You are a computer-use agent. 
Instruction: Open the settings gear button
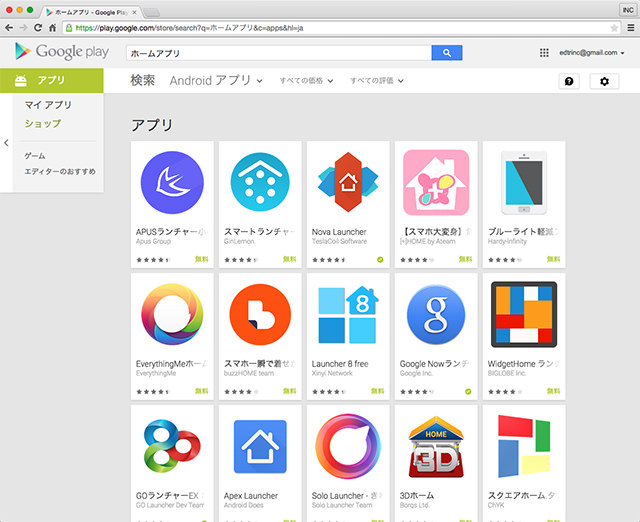click(x=604, y=81)
